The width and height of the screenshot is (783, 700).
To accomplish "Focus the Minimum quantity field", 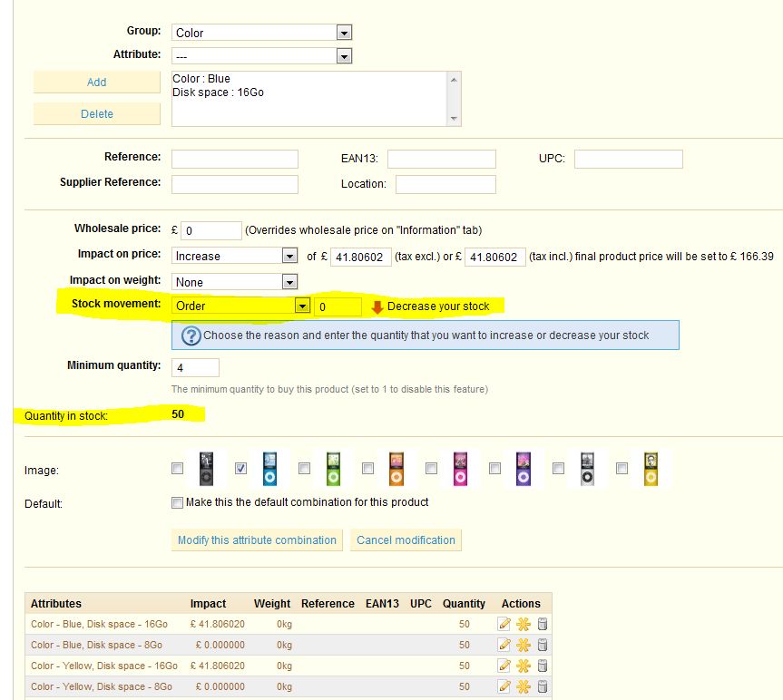I will (195, 368).
